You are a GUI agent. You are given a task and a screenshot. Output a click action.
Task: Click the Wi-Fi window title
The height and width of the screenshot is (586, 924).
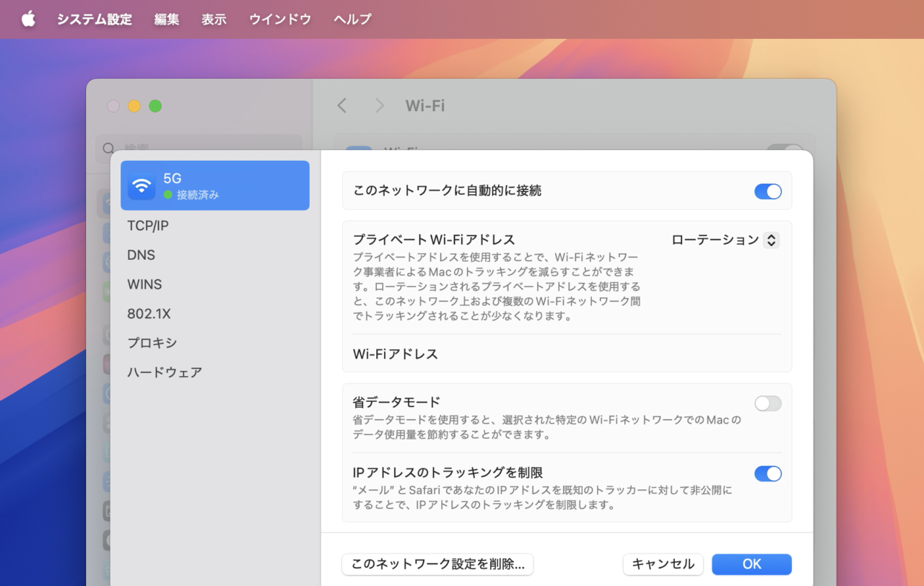425,106
